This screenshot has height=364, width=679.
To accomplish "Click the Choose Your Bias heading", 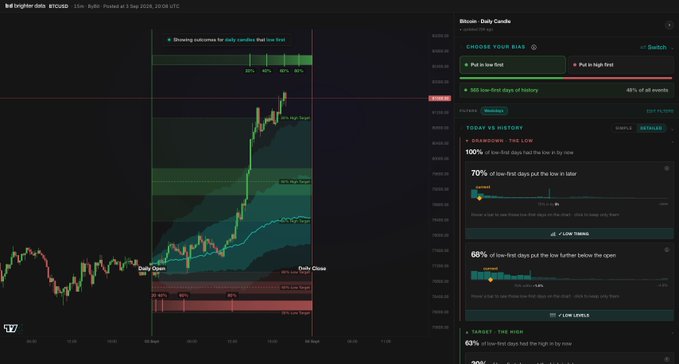I will click(495, 47).
